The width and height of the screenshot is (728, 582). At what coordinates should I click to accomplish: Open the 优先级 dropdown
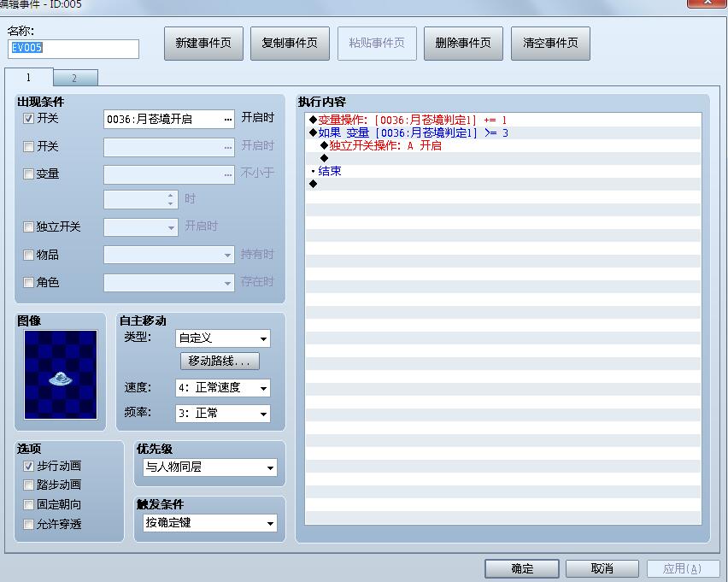(x=210, y=467)
